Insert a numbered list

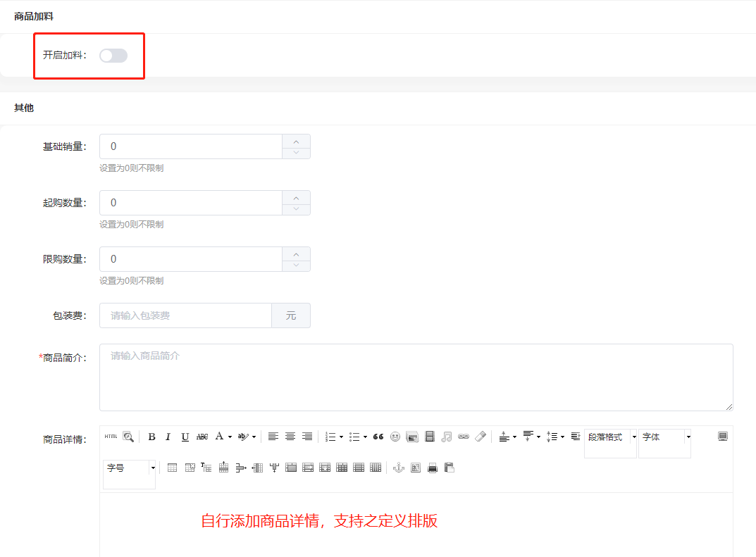tap(330, 437)
